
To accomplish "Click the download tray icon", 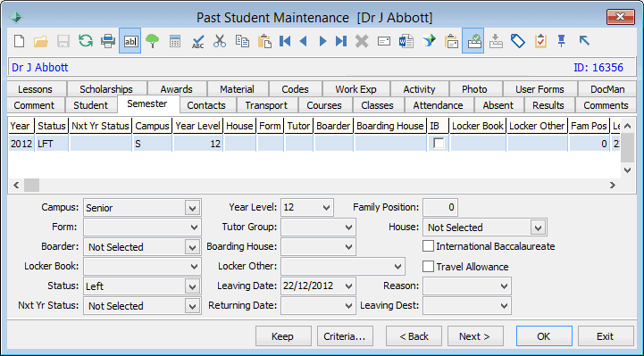I will tap(496, 41).
